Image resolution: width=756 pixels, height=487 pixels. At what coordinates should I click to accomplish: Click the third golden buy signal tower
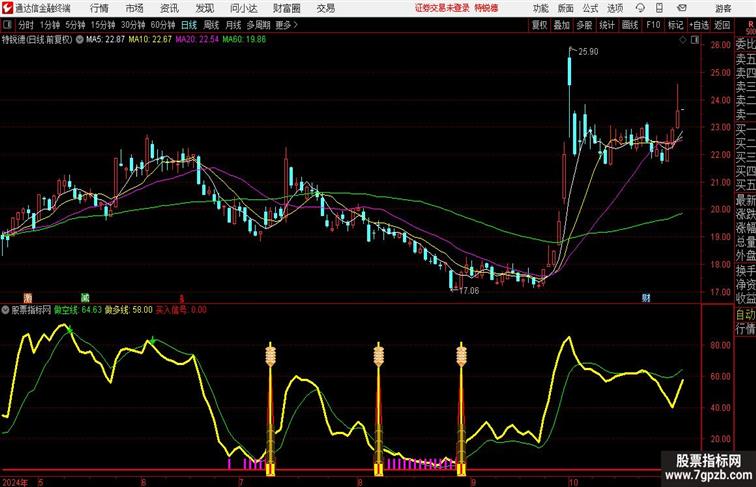point(461,408)
